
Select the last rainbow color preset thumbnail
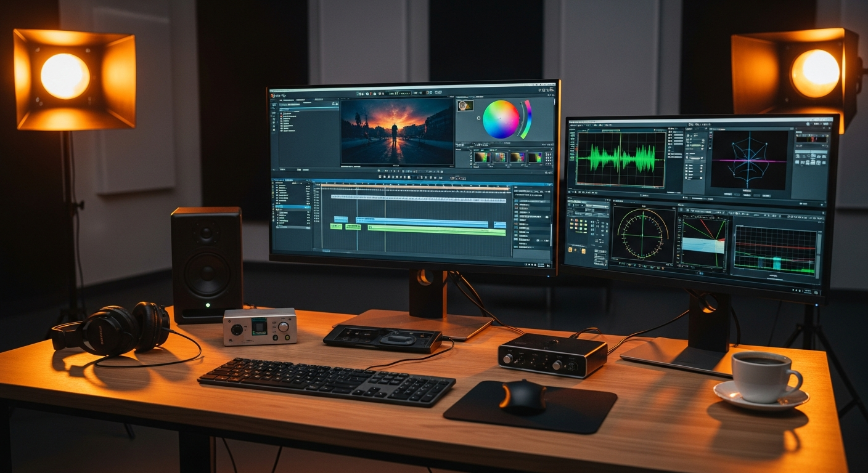point(534,158)
